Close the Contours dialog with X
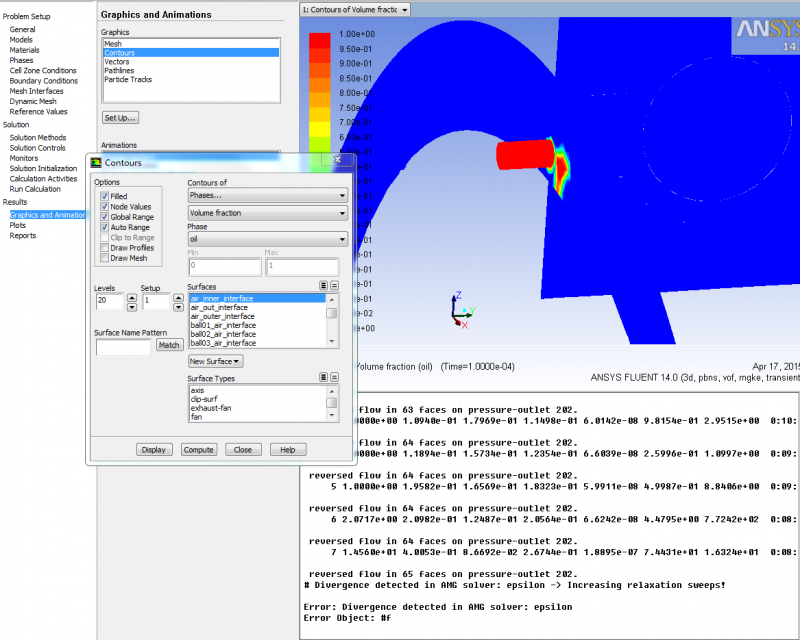Image resolution: width=800 pixels, height=640 pixels. pyautogui.click(x=337, y=160)
